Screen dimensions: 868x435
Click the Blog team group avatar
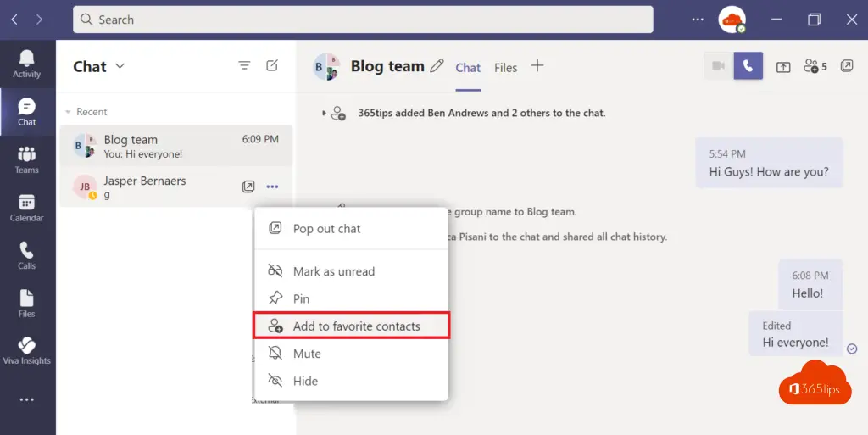[326, 66]
